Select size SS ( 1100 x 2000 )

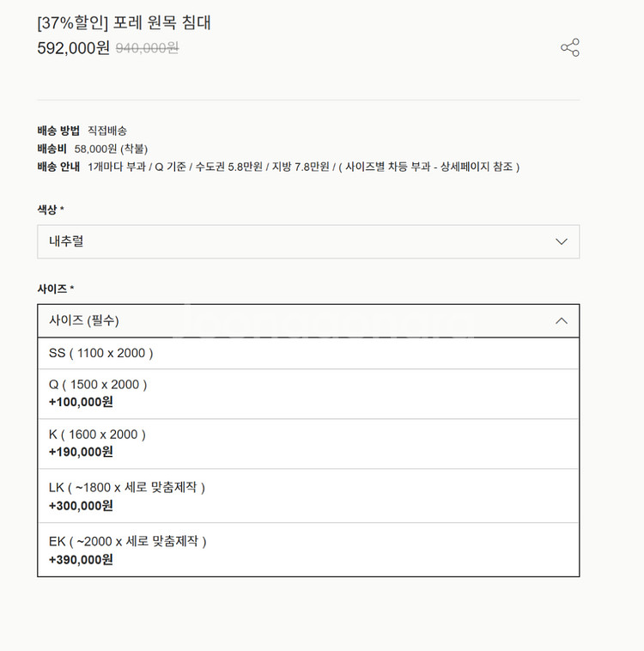tap(101, 353)
